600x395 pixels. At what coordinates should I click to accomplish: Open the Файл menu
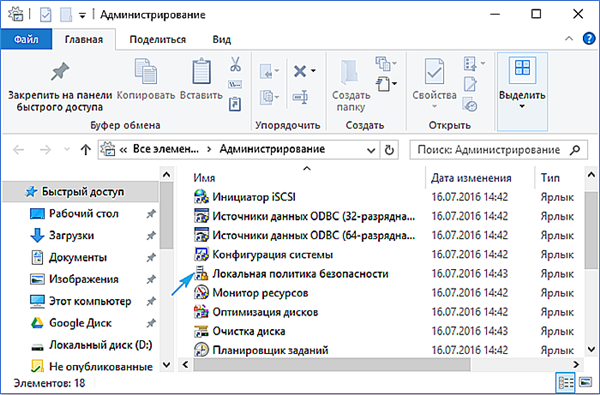[26, 39]
